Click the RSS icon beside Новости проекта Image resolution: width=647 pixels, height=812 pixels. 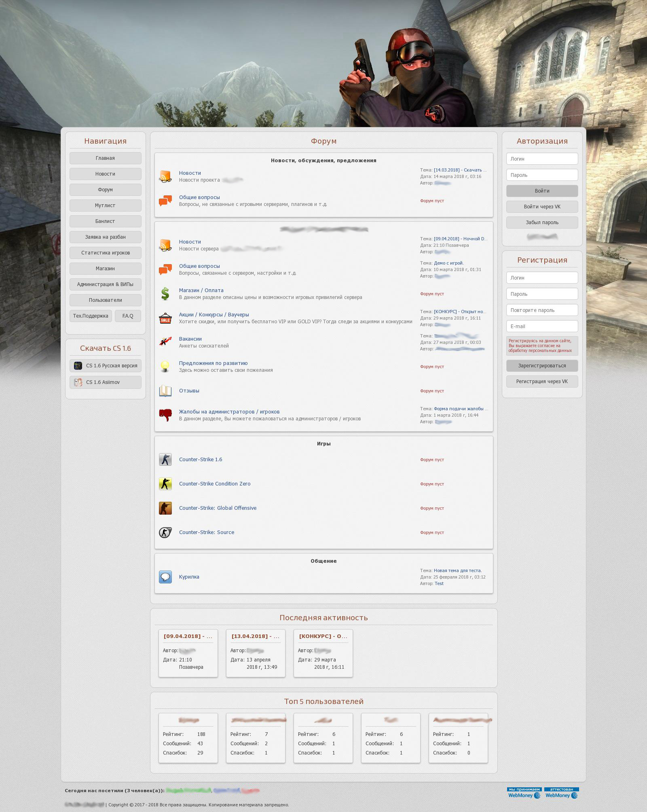click(x=165, y=176)
